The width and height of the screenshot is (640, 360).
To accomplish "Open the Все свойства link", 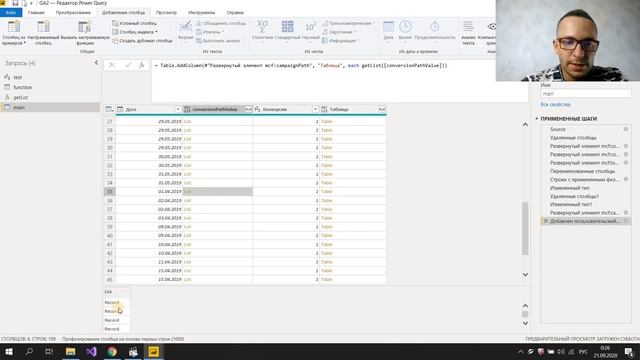I will point(555,104).
